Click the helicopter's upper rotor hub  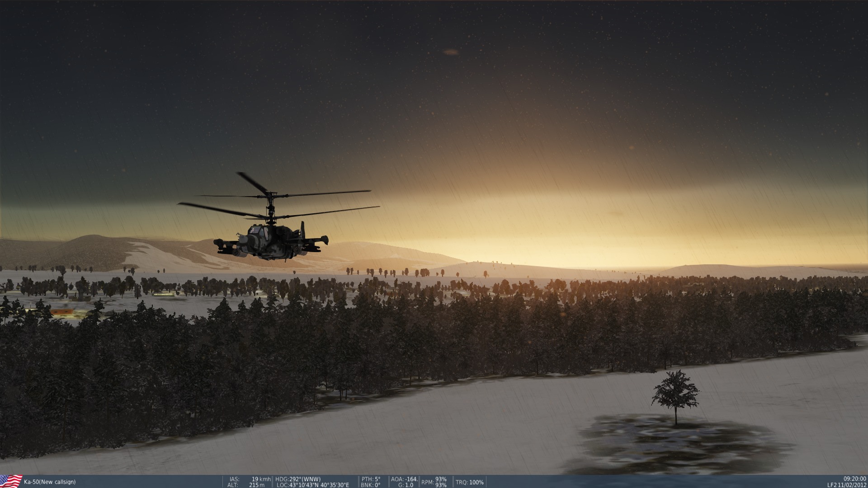click(x=270, y=195)
